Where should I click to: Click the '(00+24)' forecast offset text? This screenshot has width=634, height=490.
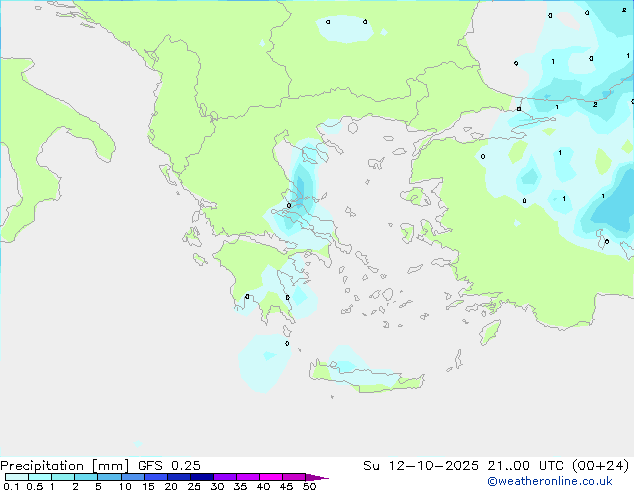601,466
